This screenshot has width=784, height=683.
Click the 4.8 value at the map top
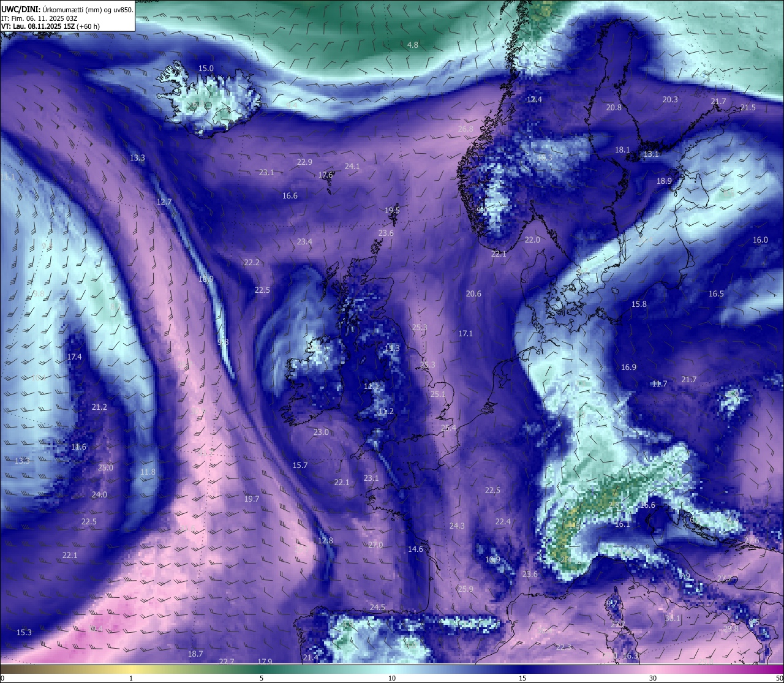413,45
